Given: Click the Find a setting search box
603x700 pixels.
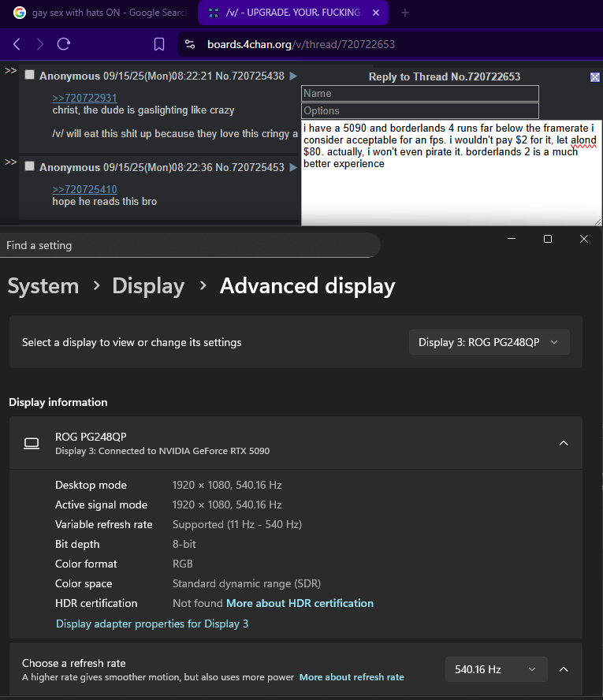Looking at the screenshot, I should (190, 245).
